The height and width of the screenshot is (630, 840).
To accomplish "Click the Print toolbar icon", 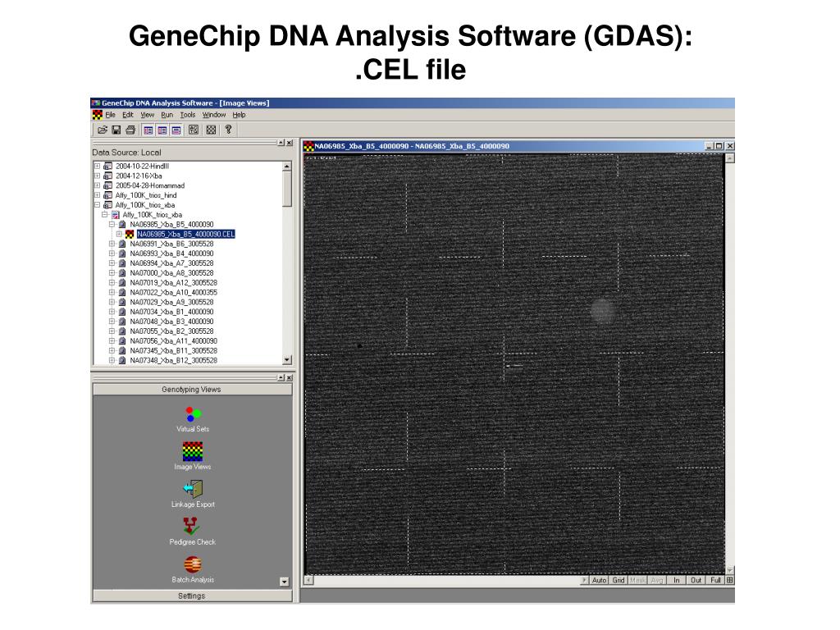I will click(x=130, y=130).
